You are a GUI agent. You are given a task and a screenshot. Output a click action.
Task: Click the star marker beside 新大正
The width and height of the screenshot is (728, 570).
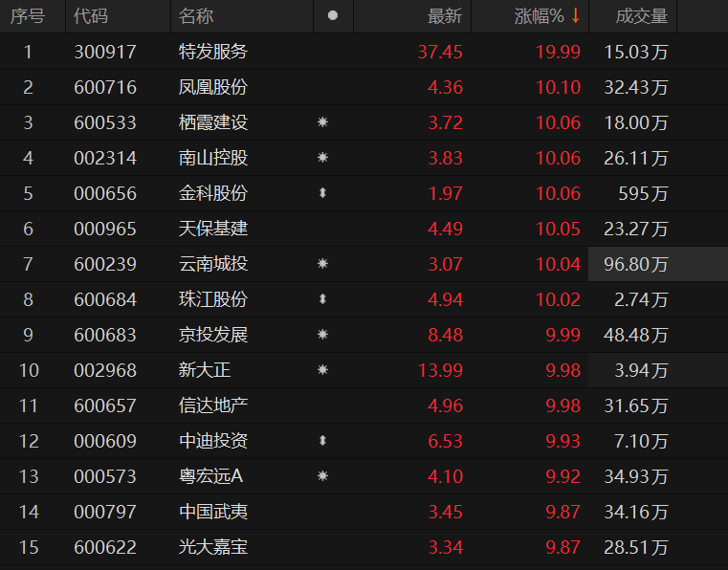(323, 370)
